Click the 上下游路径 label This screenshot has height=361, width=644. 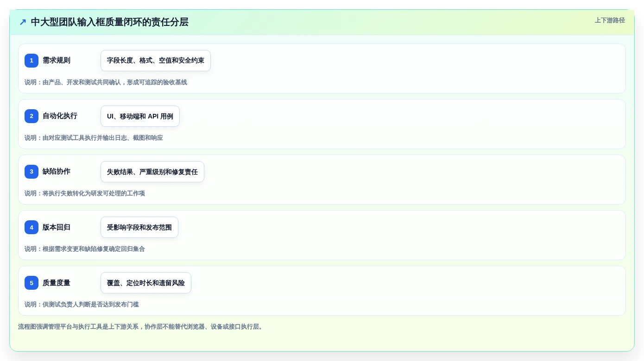pyautogui.click(x=610, y=20)
